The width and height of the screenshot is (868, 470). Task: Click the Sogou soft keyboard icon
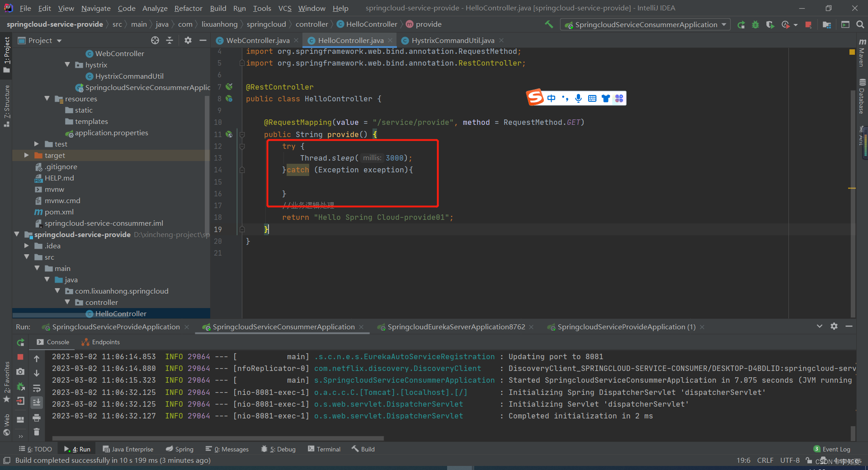click(592, 98)
